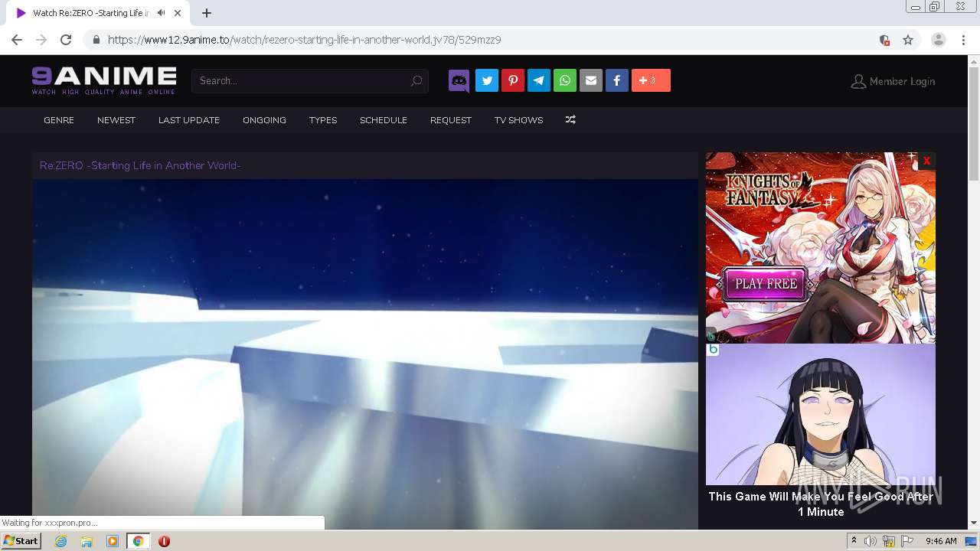
Task: Share the page on Facebook
Action: (x=617, y=80)
